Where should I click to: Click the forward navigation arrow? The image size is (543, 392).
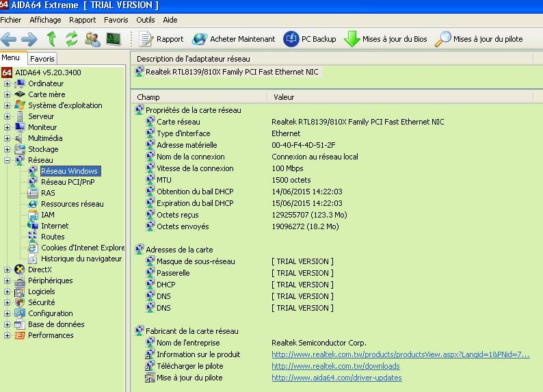click(29, 39)
